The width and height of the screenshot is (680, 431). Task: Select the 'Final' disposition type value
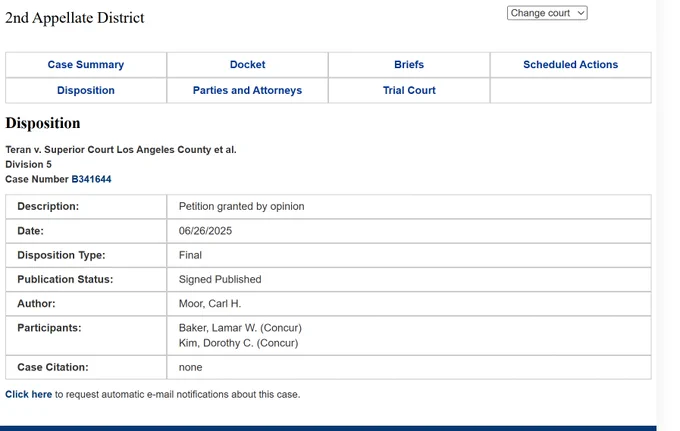(x=190, y=255)
